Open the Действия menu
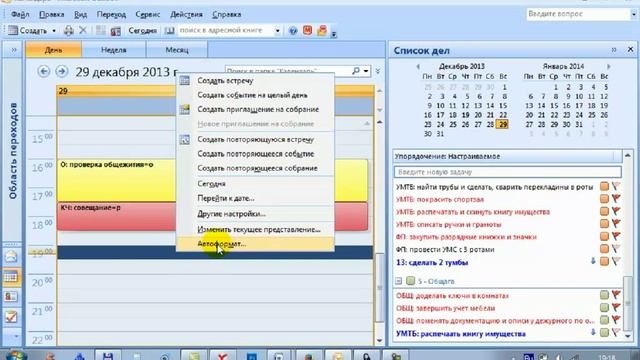 [186, 15]
